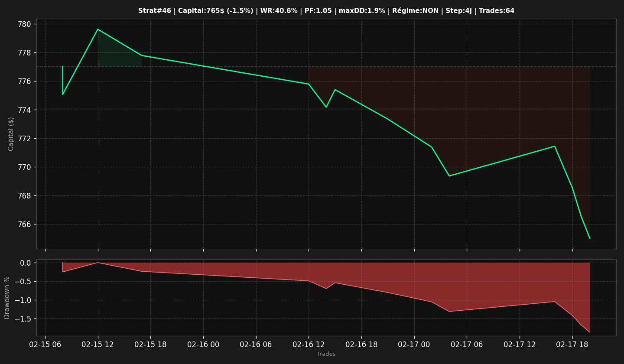Click the "02-17 06" time axis label
The width and height of the screenshot is (624, 364).
coord(467,344)
